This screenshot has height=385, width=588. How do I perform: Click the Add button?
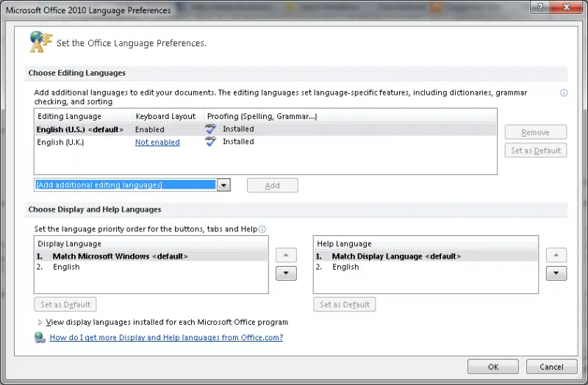tap(273, 185)
